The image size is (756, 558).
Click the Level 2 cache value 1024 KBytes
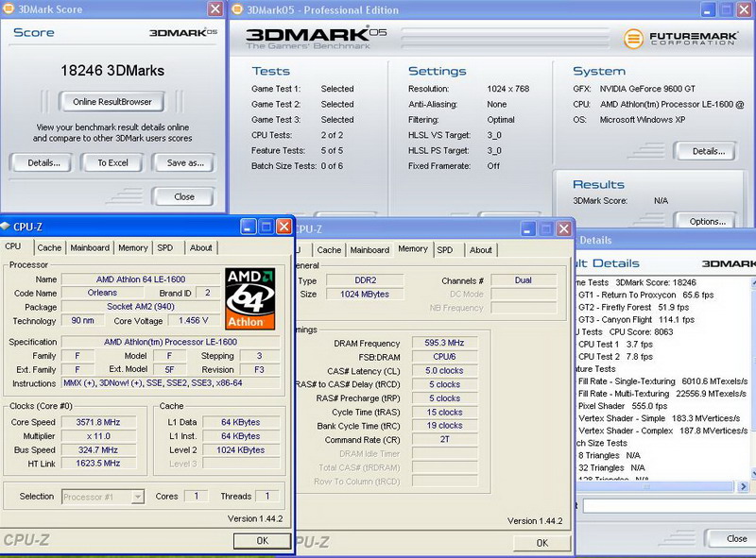[241, 450]
